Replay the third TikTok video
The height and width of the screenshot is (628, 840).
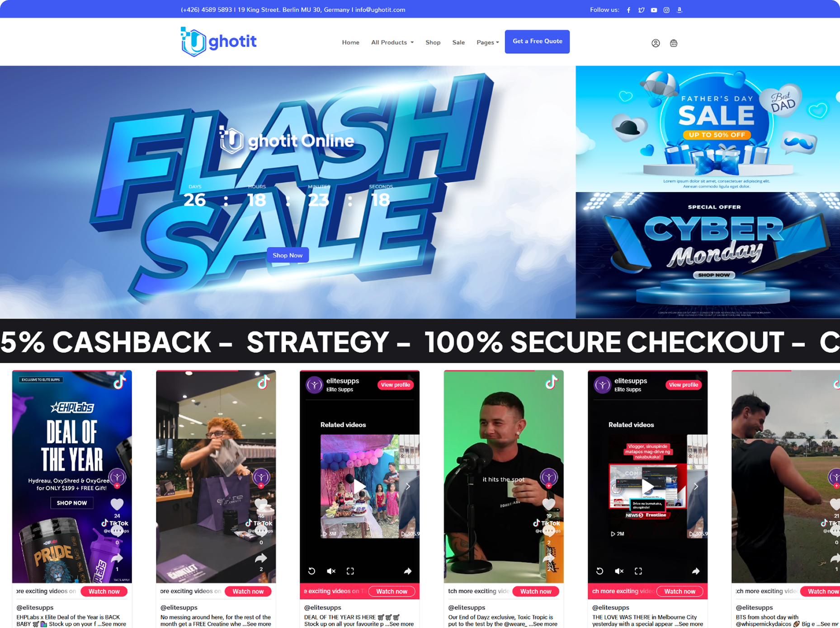click(x=311, y=571)
